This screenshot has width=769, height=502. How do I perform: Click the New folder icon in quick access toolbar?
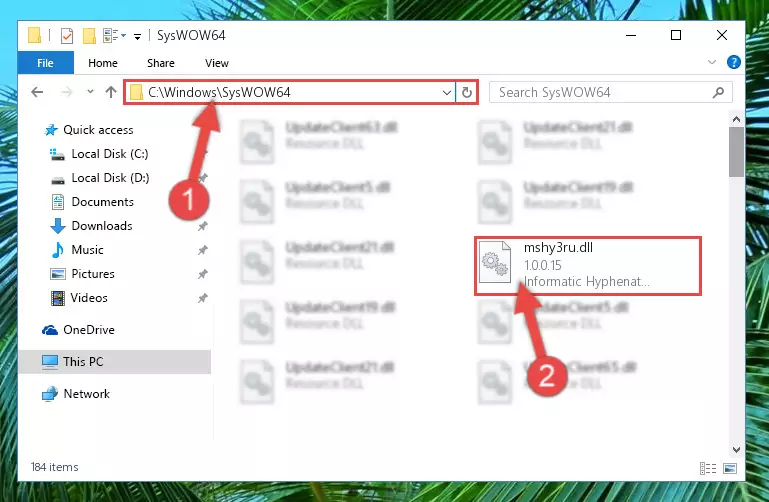click(x=89, y=36)
